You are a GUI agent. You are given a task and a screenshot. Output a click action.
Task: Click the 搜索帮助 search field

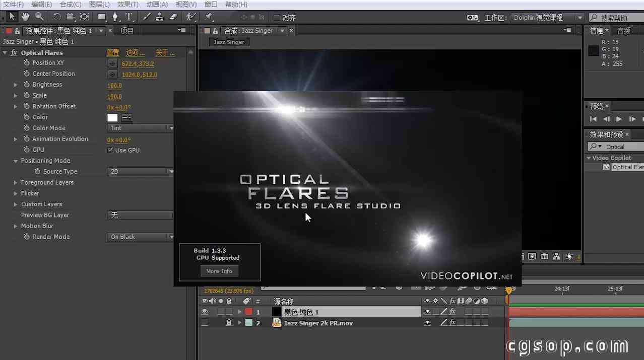point(620,18)
